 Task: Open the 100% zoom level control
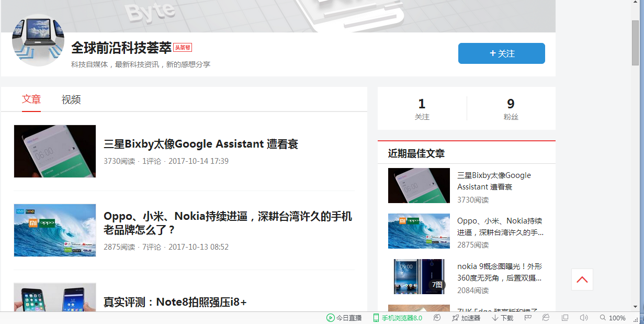[613, 318]
